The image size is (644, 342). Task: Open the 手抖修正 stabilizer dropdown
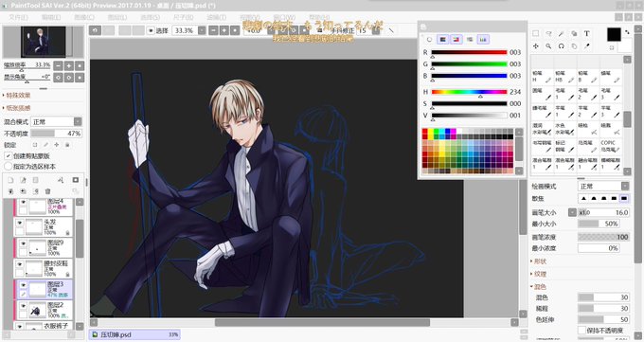pos(376,31)
